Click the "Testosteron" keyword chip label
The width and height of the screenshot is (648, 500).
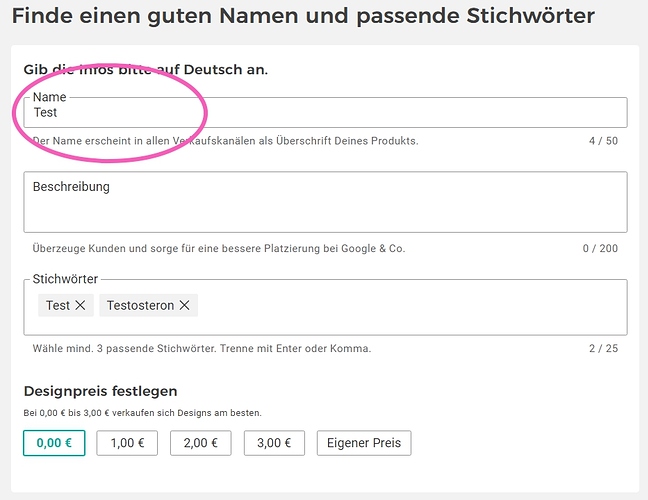point(140,305)
